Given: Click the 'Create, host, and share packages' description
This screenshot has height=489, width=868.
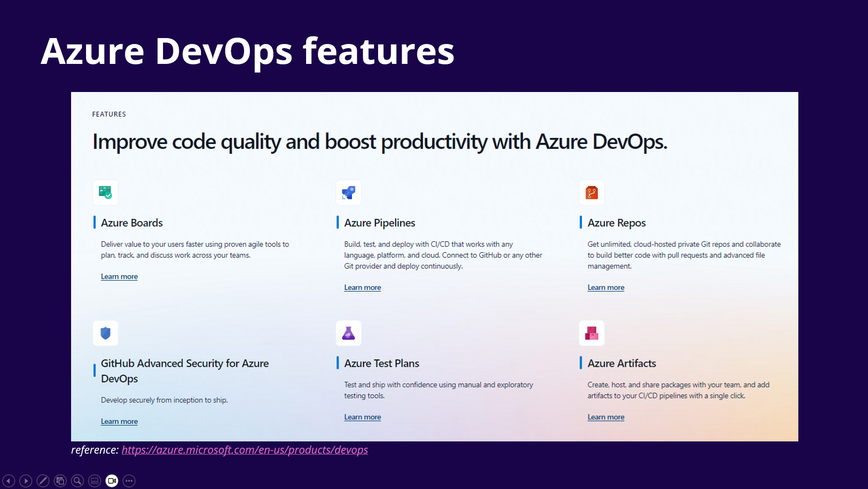Looking at the screenshot, I should [678, 390].
